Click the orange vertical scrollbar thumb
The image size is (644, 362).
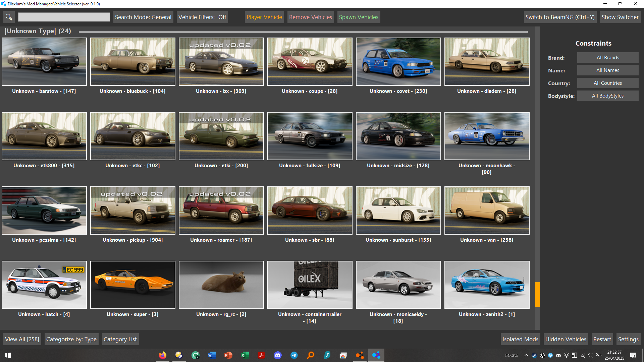537,295
